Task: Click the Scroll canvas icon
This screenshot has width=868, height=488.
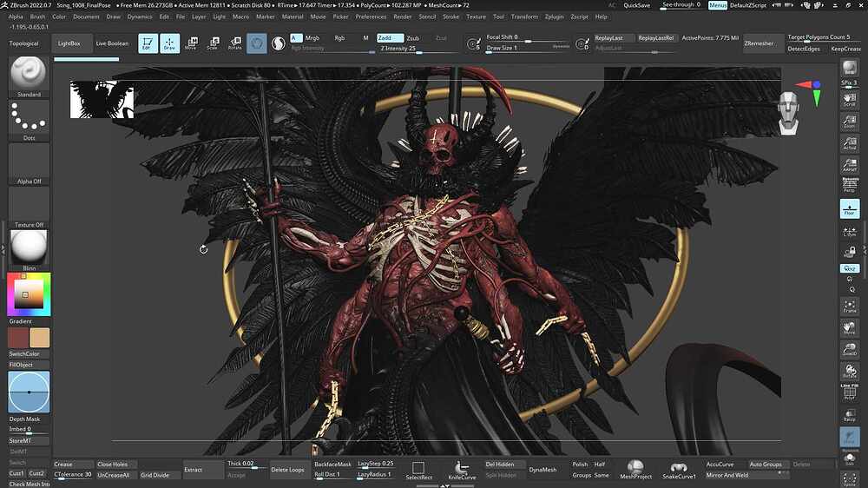Action: [849, 100]
